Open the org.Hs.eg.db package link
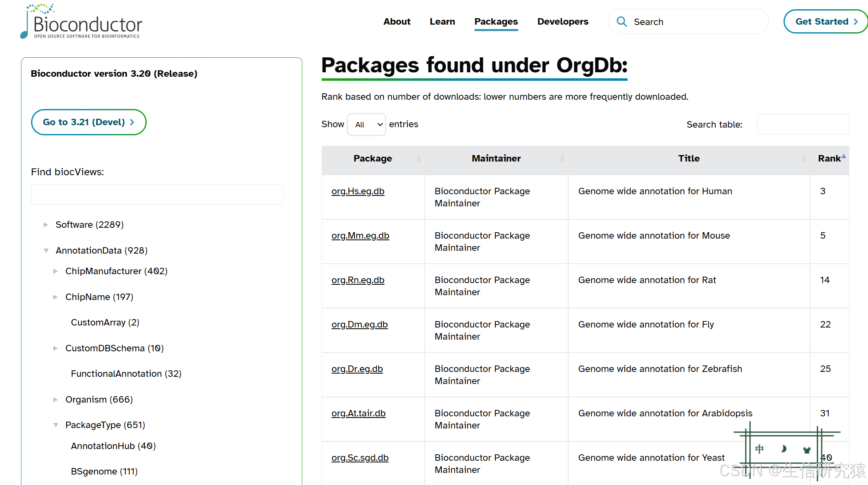 click(358, 191)
